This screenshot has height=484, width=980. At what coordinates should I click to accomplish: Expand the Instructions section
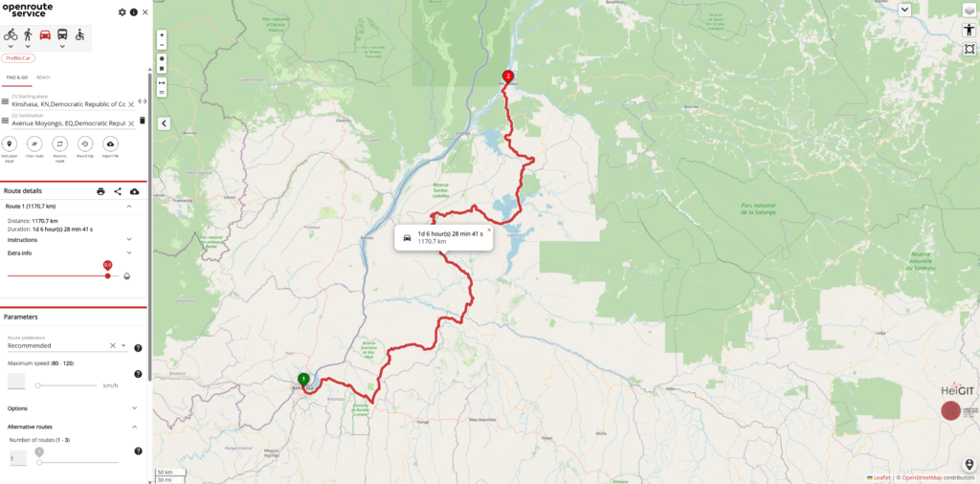point(69,240)
